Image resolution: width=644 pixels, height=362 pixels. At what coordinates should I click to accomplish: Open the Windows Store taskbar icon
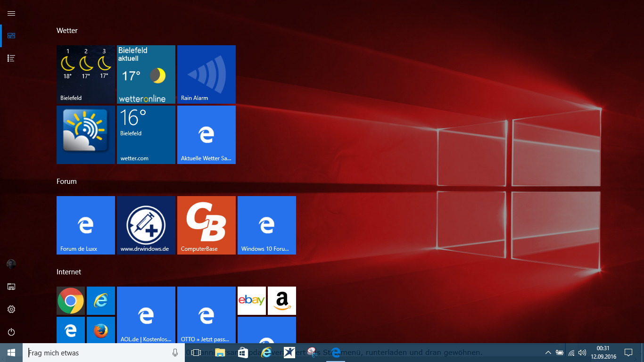(x=243, y=353)
